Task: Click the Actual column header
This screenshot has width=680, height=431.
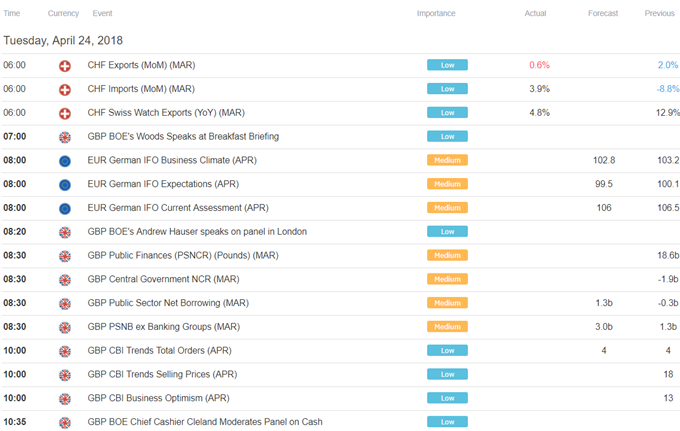Action: (535, 13)
